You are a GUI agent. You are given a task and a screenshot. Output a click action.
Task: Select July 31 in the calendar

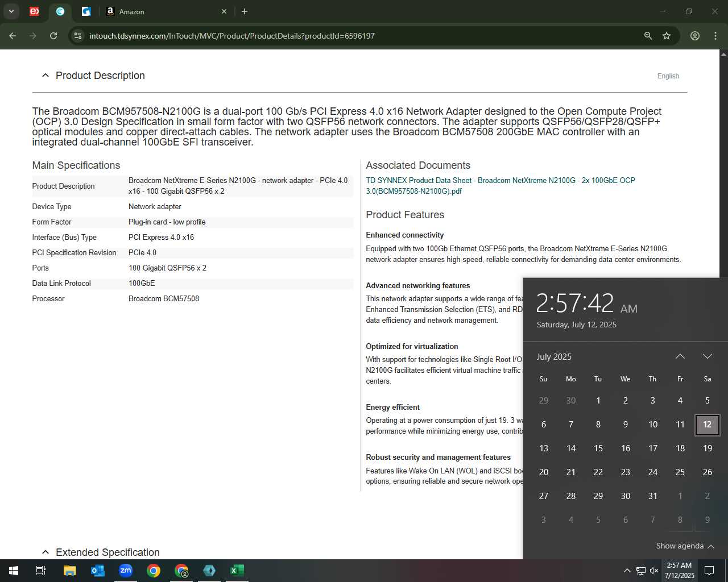click(x=653, y=496)
